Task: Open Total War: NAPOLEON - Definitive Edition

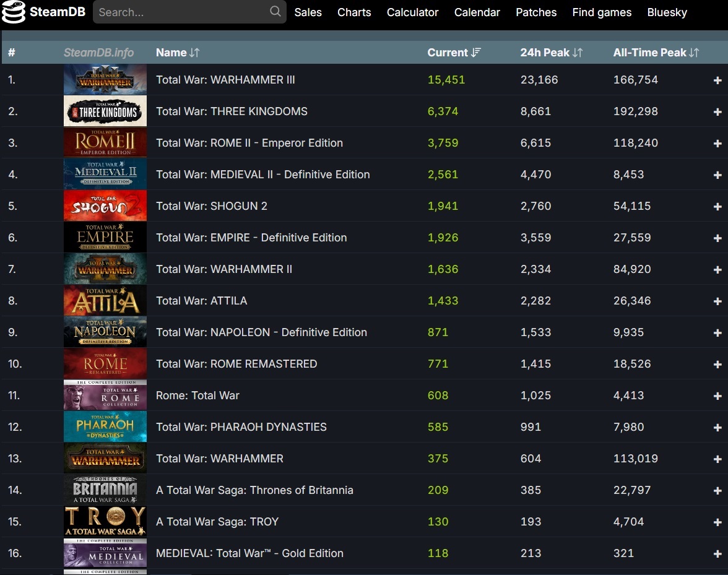Action: (x=261, y=332)
